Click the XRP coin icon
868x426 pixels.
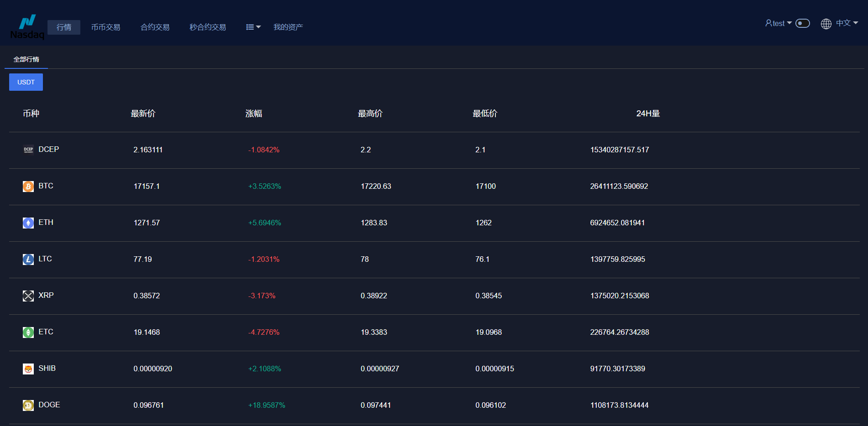[x=28, y=296]
